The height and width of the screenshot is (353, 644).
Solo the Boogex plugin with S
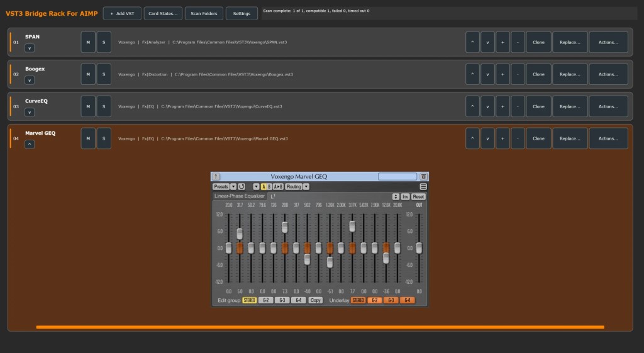[104, 74]
